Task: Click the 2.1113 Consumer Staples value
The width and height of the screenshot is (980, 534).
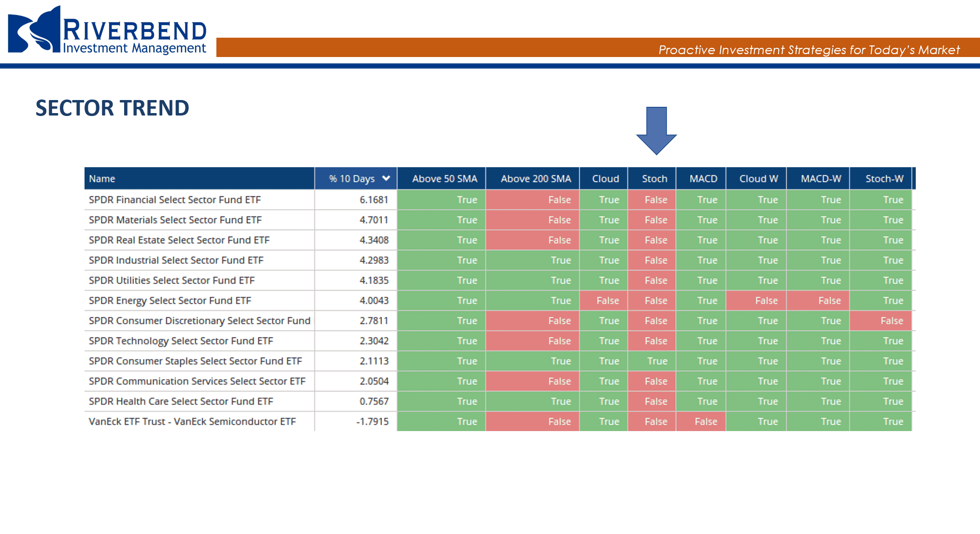Action: coord(374,361)
